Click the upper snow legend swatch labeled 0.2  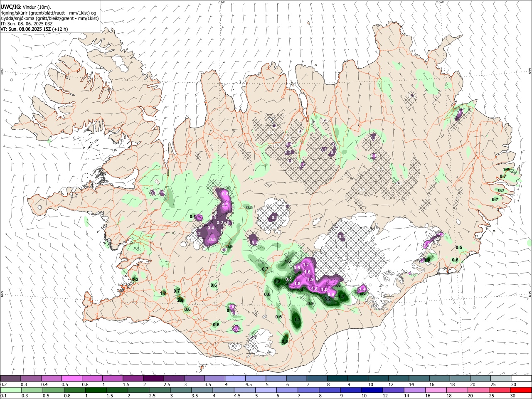(10, 378)
